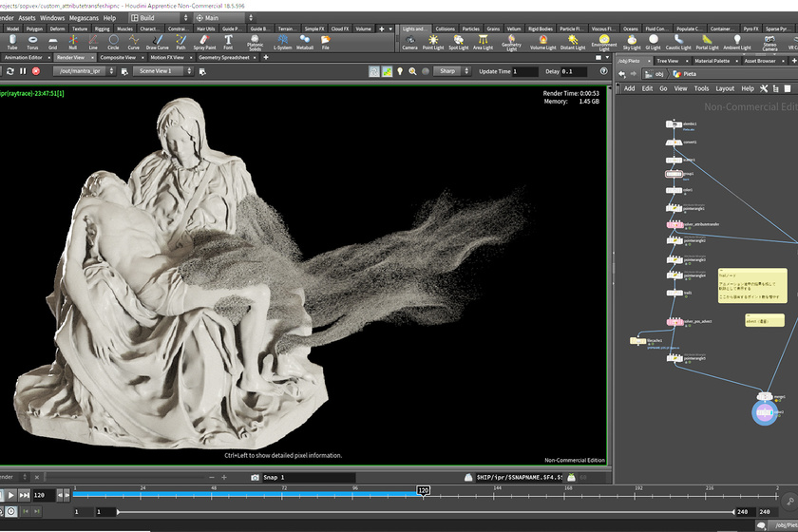The width and height of the screenshot is (798, 532).
Task: Toggle the render preview mode button
Action: pyautogui.click(x=374, y=71)
